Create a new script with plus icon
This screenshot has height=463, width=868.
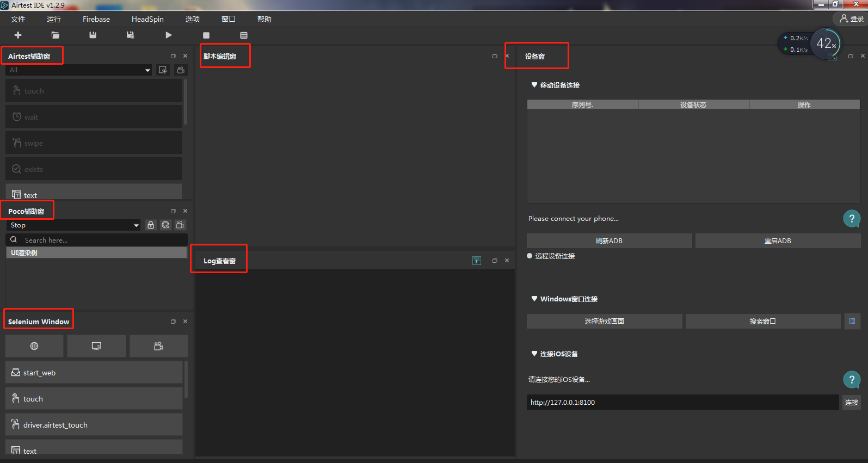[x=18, y=35]
